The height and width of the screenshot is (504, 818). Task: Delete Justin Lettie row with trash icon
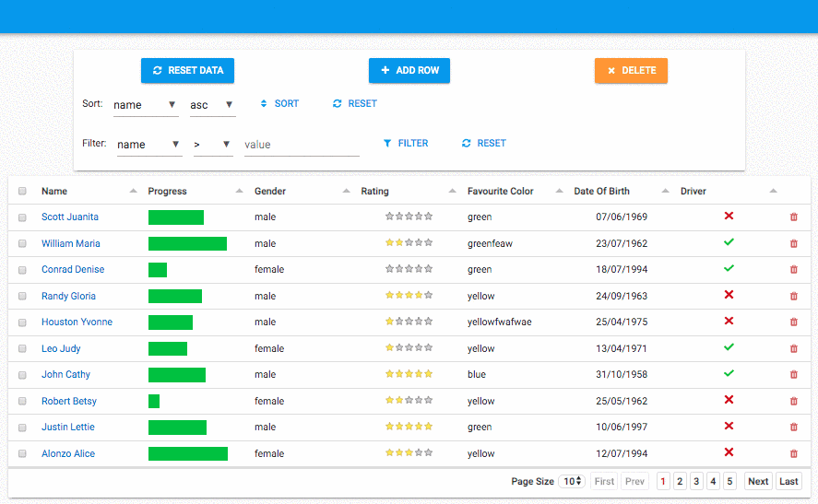[793, 427]
